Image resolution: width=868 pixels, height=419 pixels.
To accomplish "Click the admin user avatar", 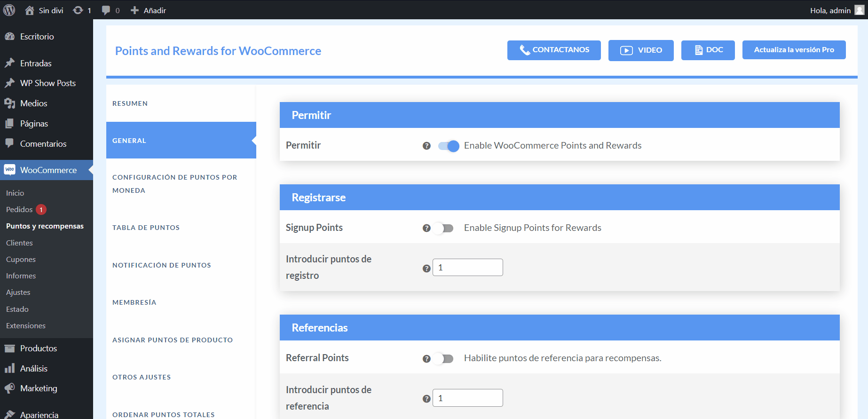I will click(x=859, y=10).
